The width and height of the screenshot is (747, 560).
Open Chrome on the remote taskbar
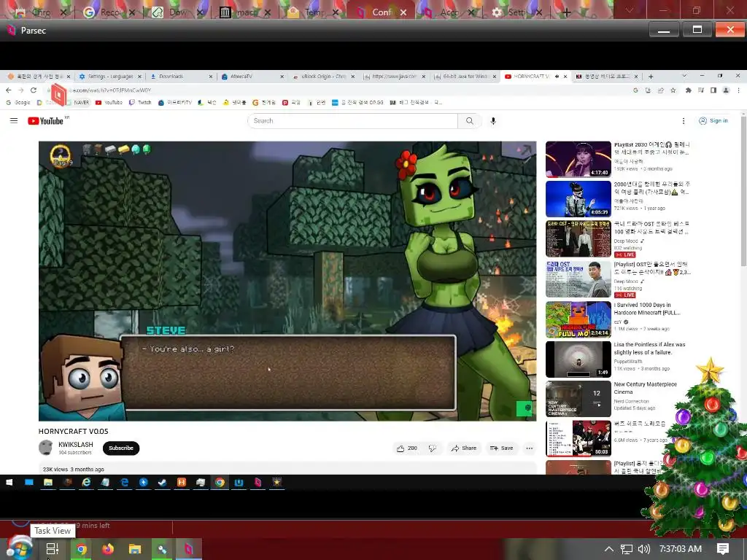pyautogui.click(x=220, y=483)
